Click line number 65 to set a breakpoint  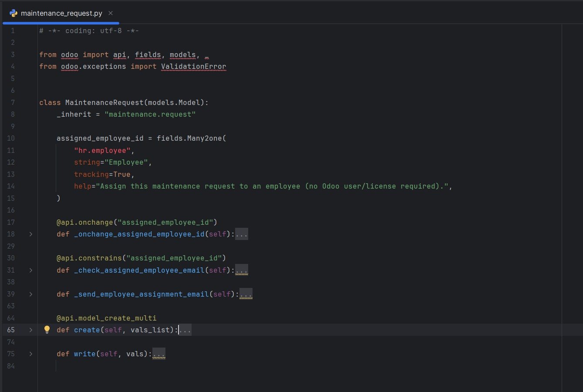coord(11,330)
